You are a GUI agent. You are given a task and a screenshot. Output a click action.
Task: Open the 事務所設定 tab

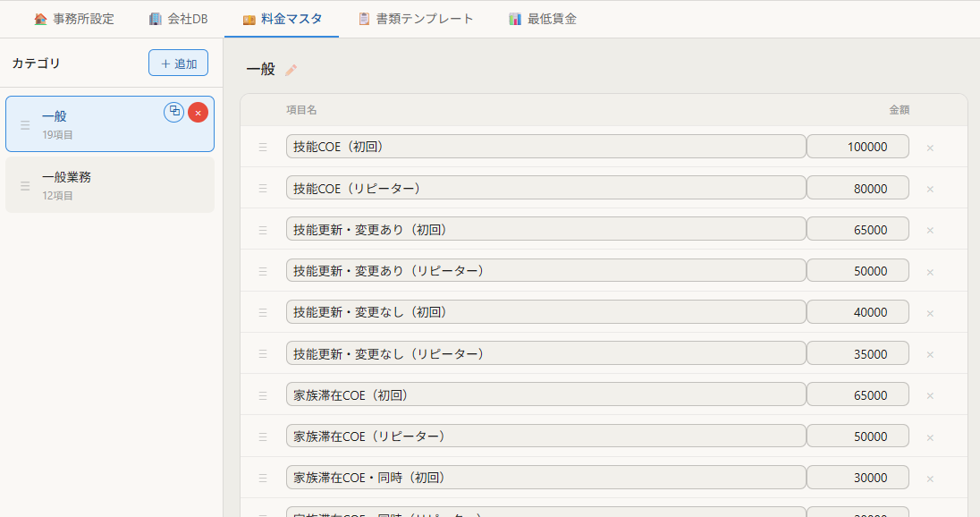pyautogui.click(x=74, y=19)
